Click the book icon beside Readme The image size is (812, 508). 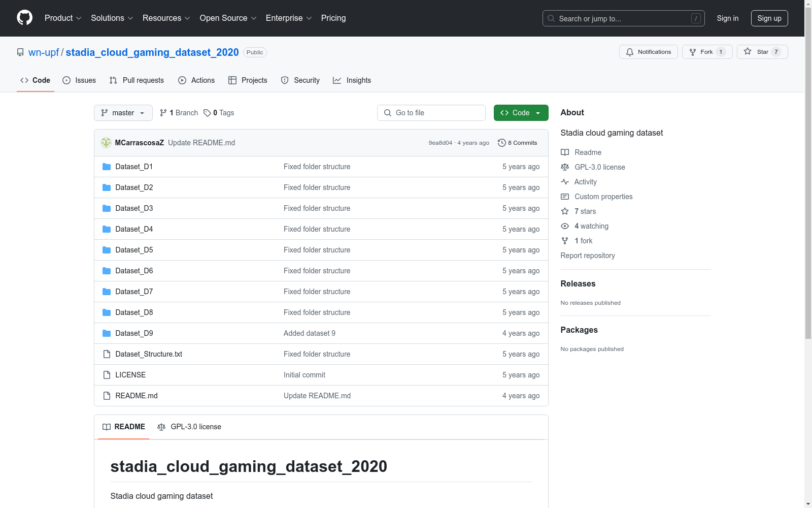[x=565, y=152]
